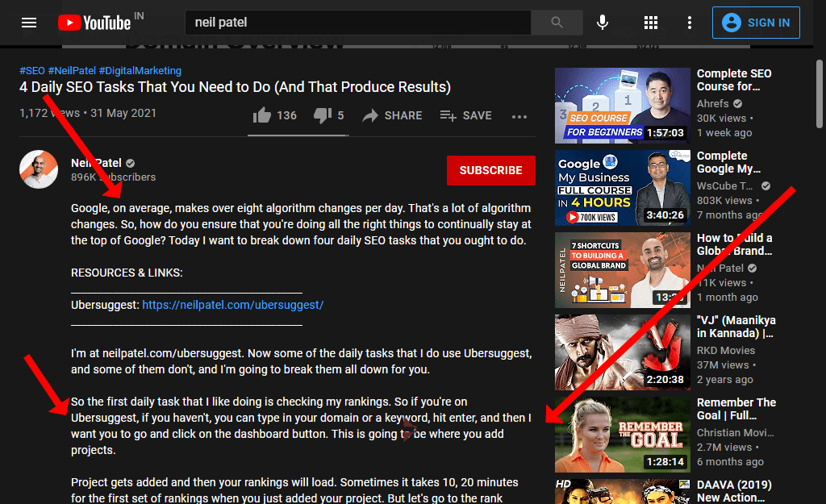826x504 pixels.
Task: Dislike the video with thumbs down
Action: (323, 115)
